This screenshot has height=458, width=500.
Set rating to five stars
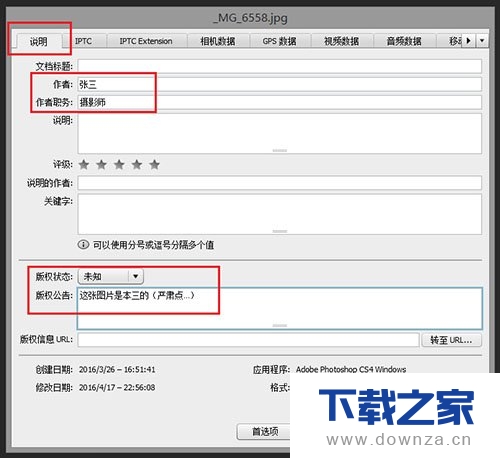click(154, 164)
